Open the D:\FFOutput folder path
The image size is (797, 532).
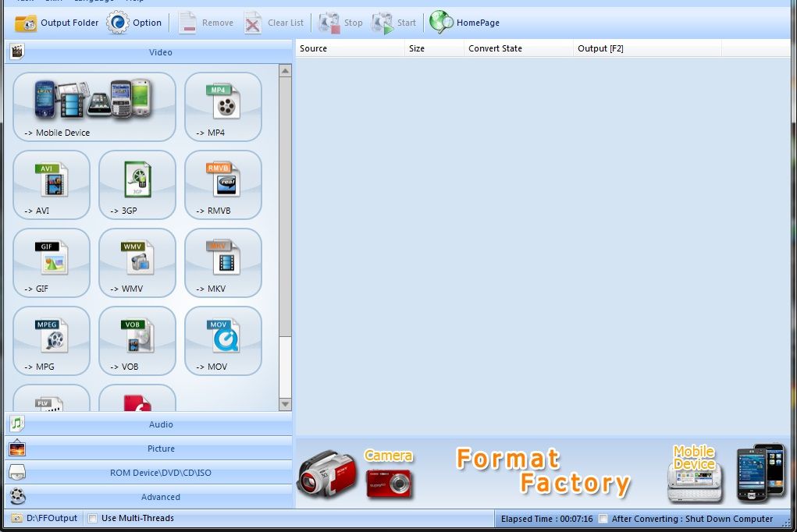tap(52, 518)
